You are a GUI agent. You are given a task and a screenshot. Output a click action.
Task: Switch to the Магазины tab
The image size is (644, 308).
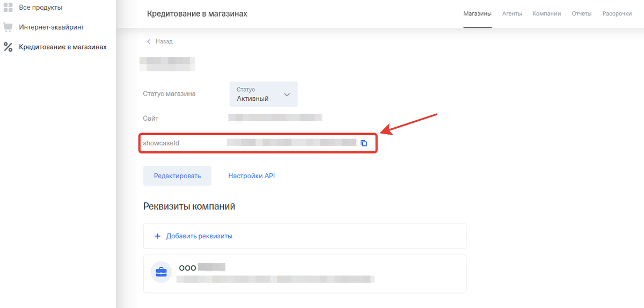point(477,13)
